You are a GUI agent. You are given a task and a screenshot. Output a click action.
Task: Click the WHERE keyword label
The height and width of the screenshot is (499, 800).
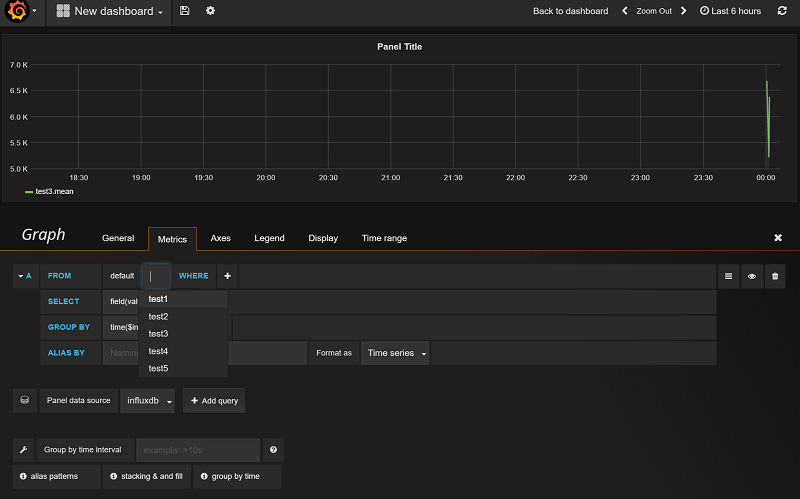(x=193, y=276)
